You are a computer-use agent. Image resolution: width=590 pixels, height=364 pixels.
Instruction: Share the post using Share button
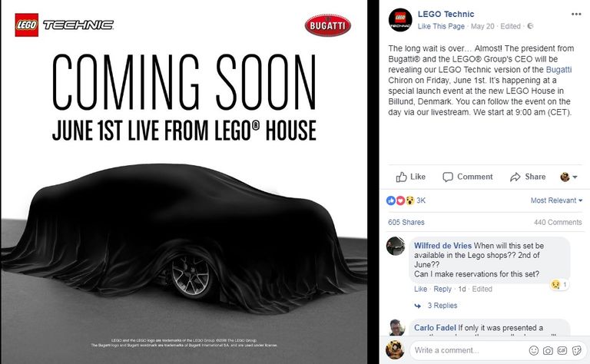click(528, 177)
